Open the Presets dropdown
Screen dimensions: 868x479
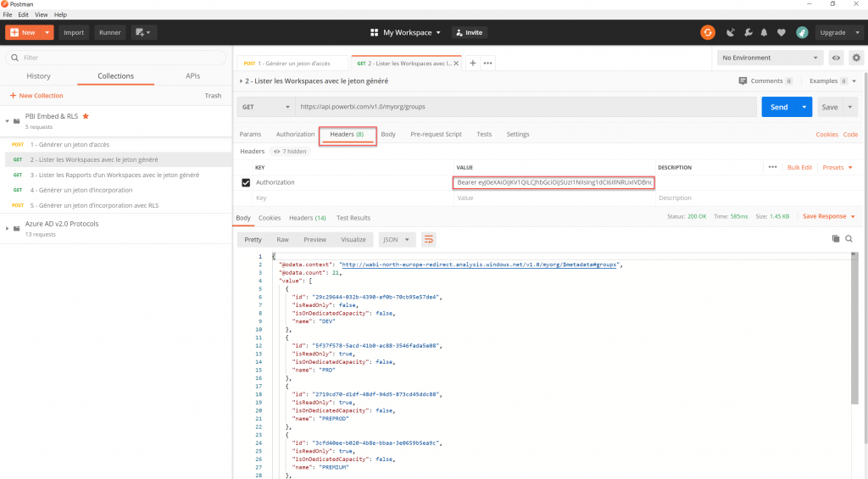[837, 167]
